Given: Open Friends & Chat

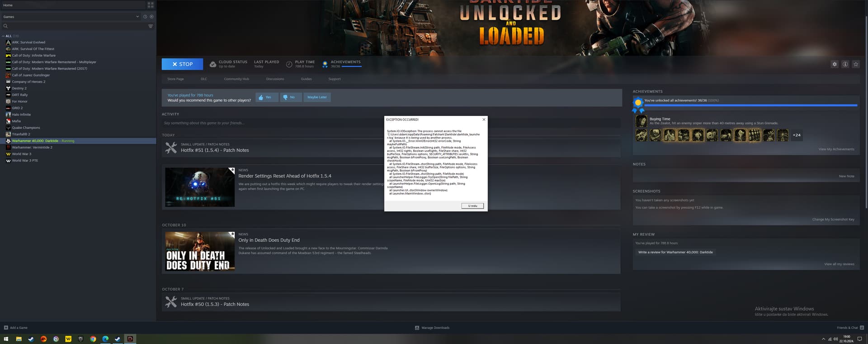Looking at the screenshot, I should point(850,328).
